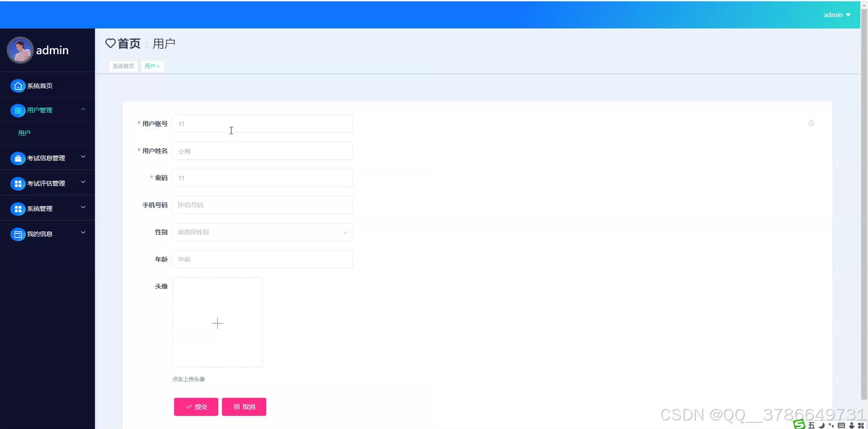Screen dimensions: 868x429
Task: Close the form with circled x icon
Action: [811, 123]
